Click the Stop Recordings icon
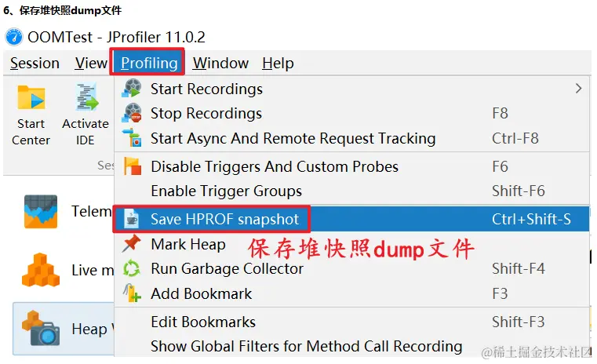Viewport: 597px width, 364px height. click(x=132, y=113)
